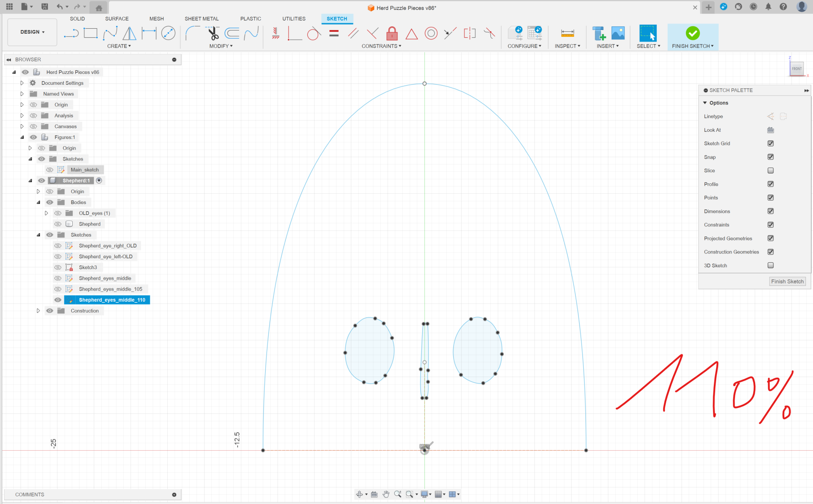Apply the Concentric constraint
Image resolution: width=813 pixels, height=504 pixels.
coord(431,34)
